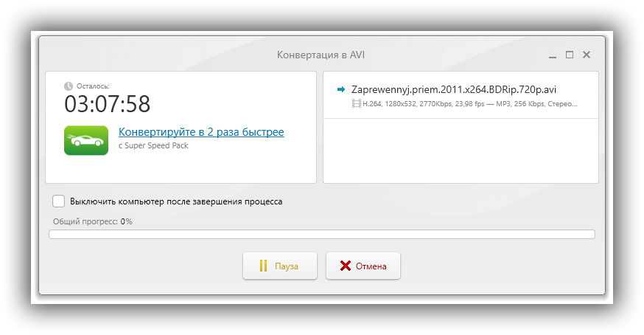Click the blue arrow next to the filename
The image size is (644, 335).
(x=341, y=89)
